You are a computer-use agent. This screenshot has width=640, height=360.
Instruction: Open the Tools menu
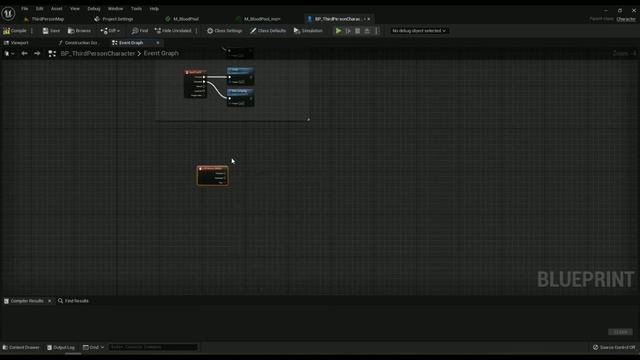136,9
